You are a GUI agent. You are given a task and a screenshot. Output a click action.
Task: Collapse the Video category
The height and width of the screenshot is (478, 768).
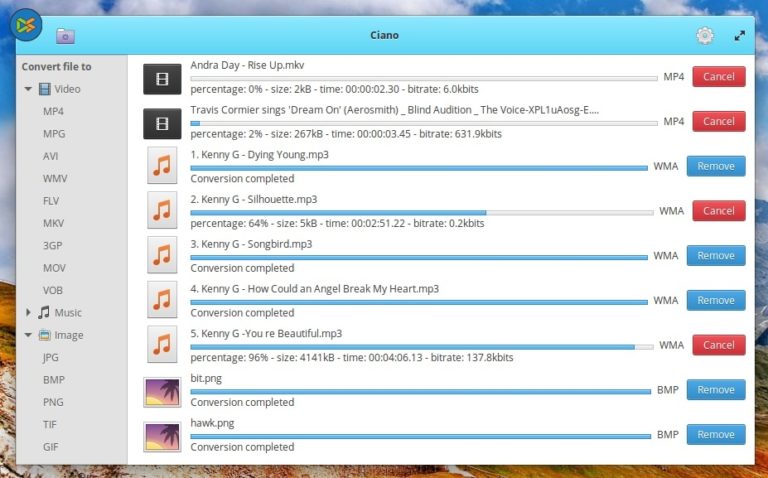(29, 89)
